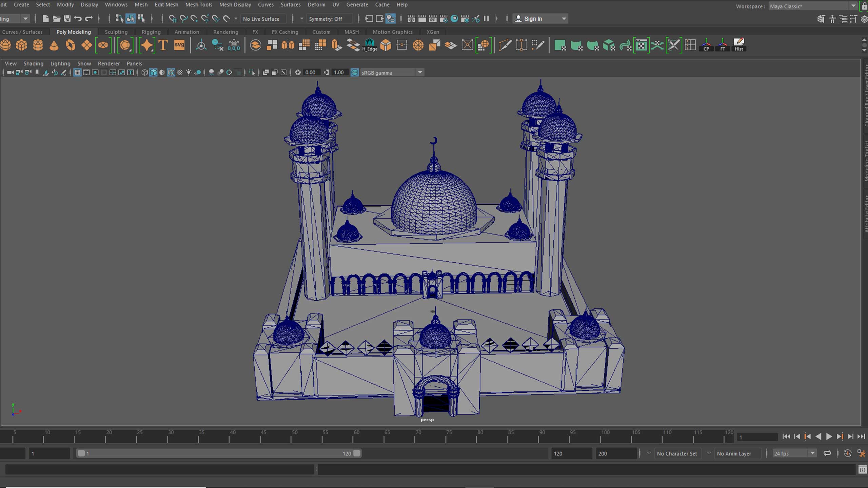Open the 24 fps frame rate dropdown
Screen dimensions: 868x488
pyautogui.click(x=812, y=453)
